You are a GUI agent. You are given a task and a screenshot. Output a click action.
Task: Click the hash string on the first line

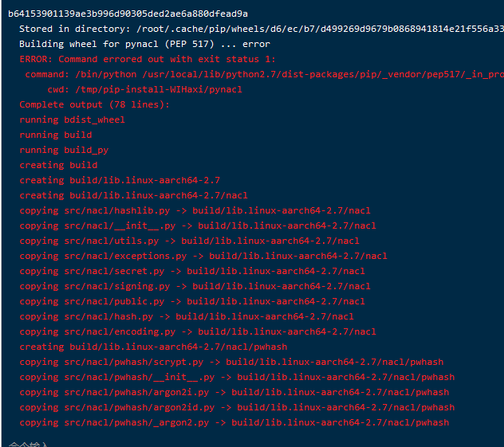pos(128,14)
